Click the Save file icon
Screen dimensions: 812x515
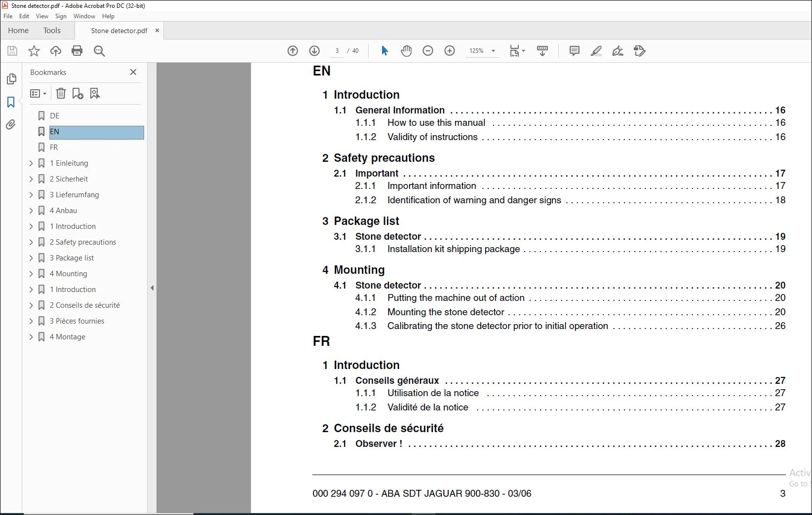click(12, 51)
